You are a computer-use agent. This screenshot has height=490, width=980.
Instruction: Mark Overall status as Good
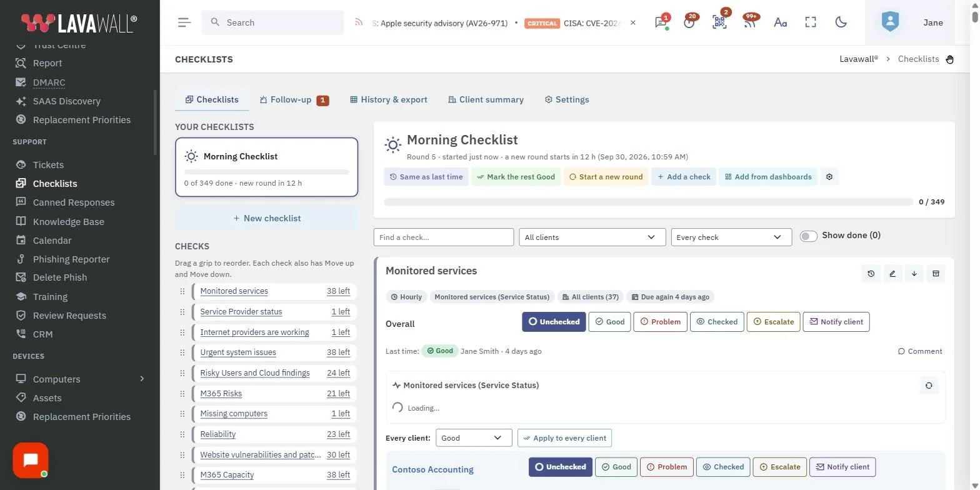[609, 322]
